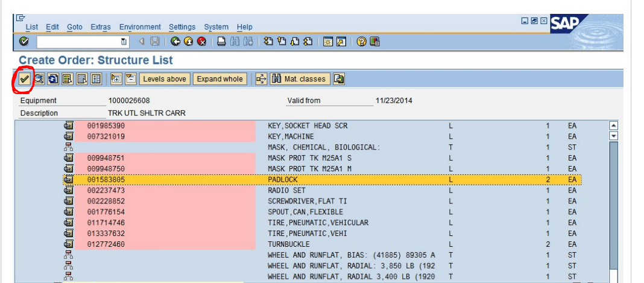Open the System menu
This screenshot has width=644, height=283.
(x=216, y=27)
